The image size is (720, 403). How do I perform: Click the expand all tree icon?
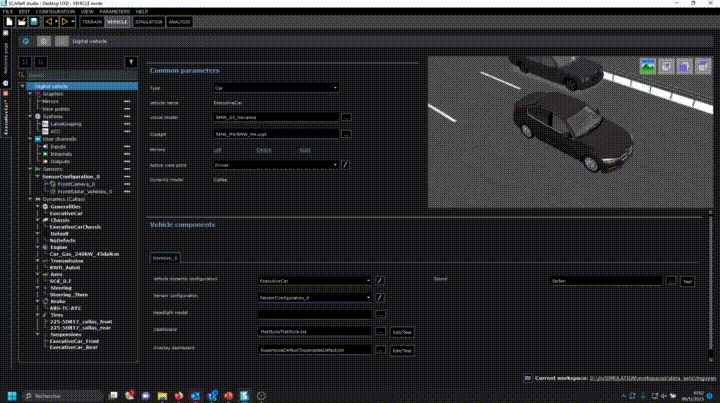pyautogui.click(x=25, y=62)
